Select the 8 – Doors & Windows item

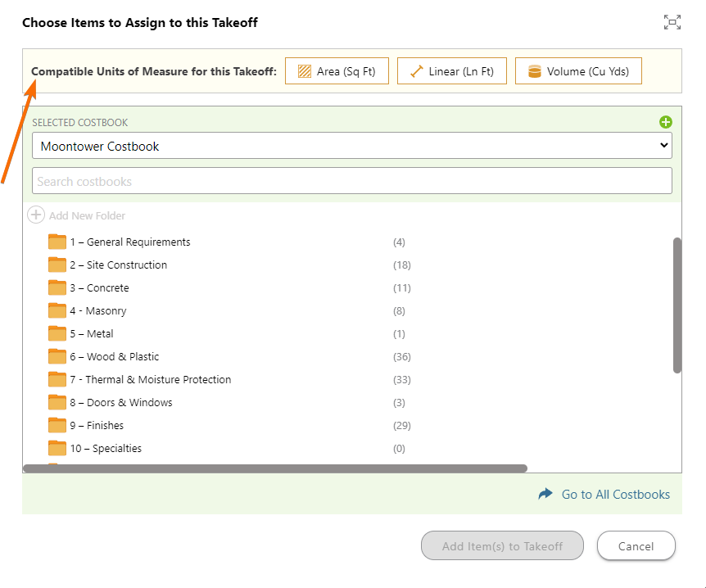120,402
